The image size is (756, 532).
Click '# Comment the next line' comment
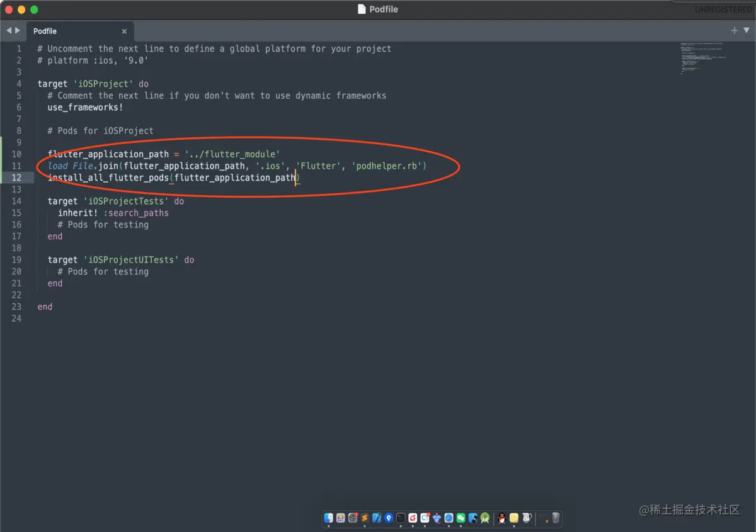217,96
